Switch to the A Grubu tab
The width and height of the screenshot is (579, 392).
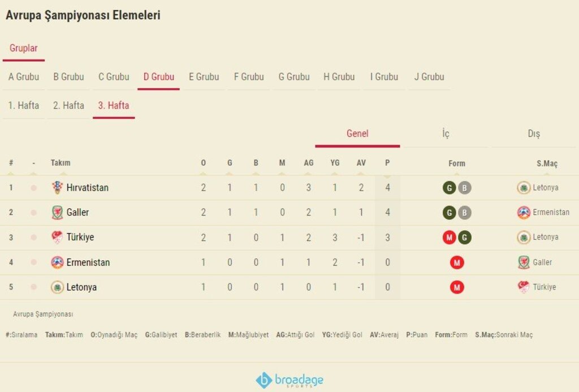point(24,77)
